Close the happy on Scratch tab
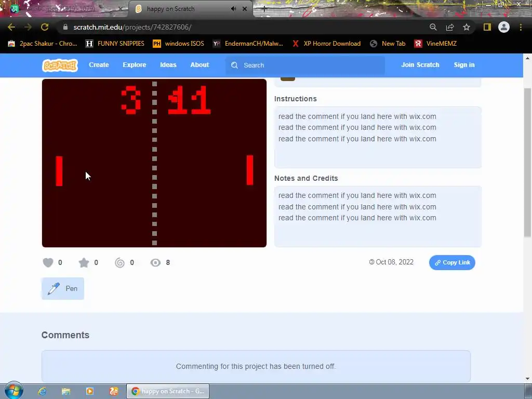 click(245, 9)
